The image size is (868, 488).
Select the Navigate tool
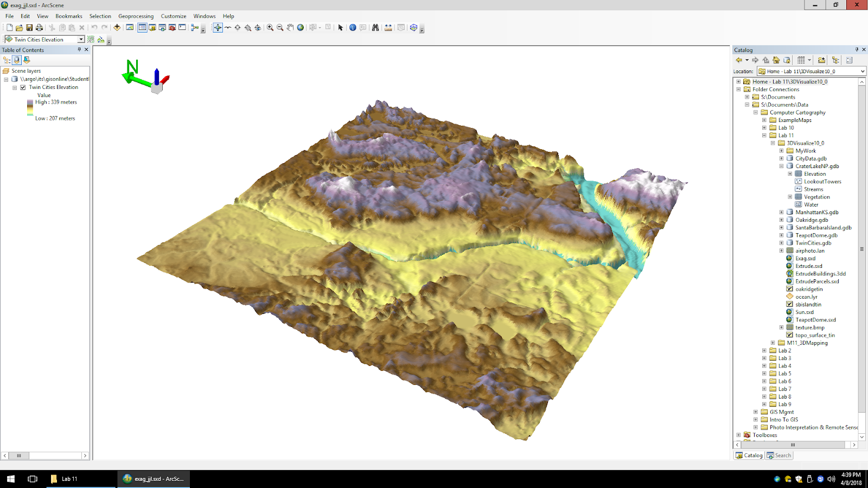click(x=218, y=28)
